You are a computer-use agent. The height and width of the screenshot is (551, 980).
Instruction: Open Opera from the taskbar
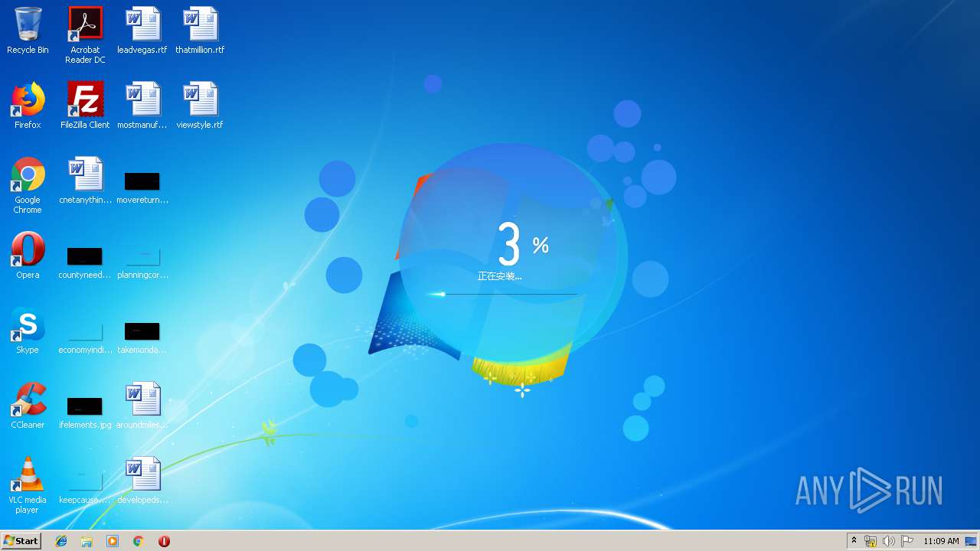tap(164, 541)
